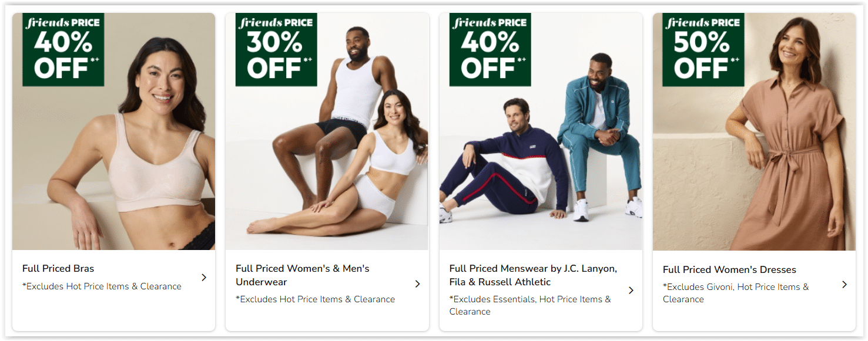Click the 40% OFF badge on bras image
The width and height of the screenshot is (868, 341).
63,49
